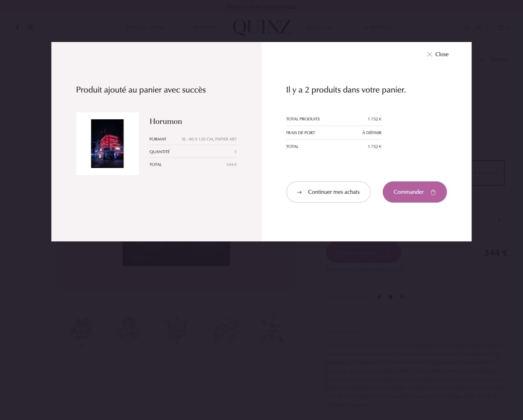The image size is (523, 420).
Task: Close the cart confirmation dialog
Action: point(438,54)
